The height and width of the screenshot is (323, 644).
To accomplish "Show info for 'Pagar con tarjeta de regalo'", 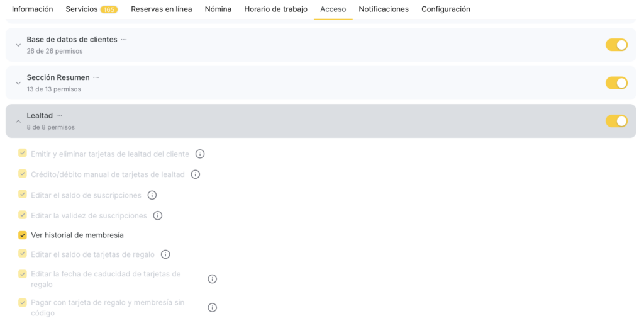I will [x=212, y=307].
